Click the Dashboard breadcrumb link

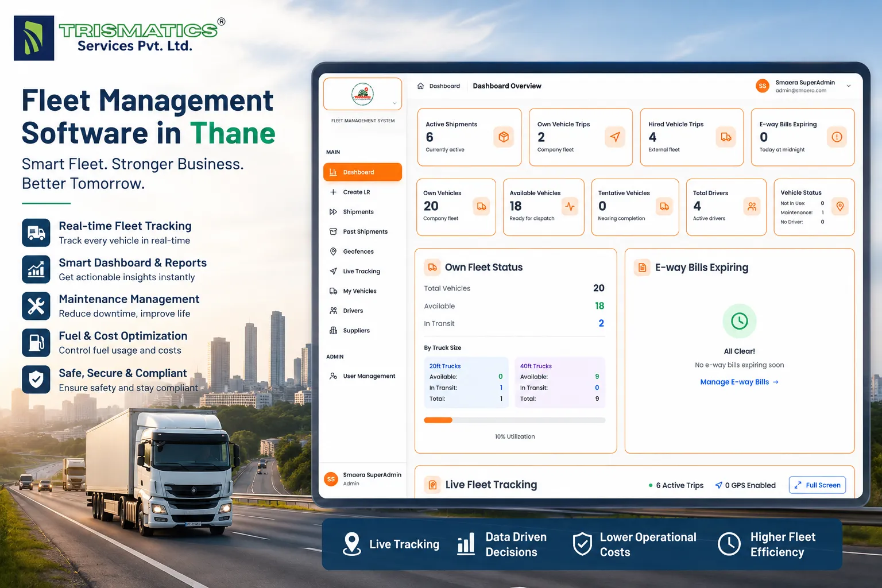tap(444, 86)
